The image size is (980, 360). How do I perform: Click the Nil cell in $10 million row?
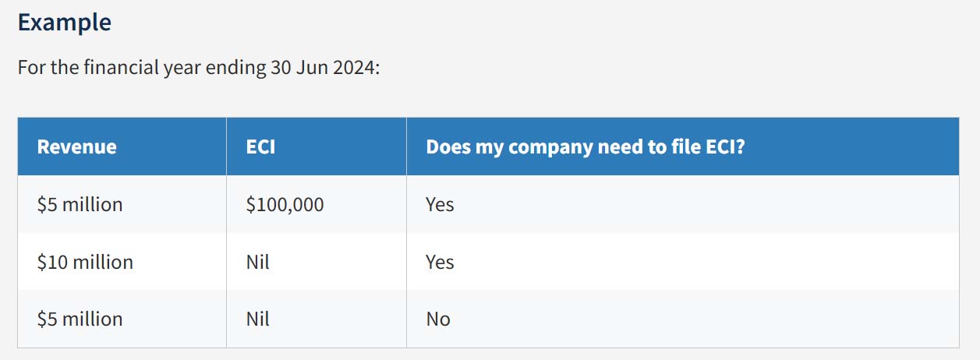(257, 262)
